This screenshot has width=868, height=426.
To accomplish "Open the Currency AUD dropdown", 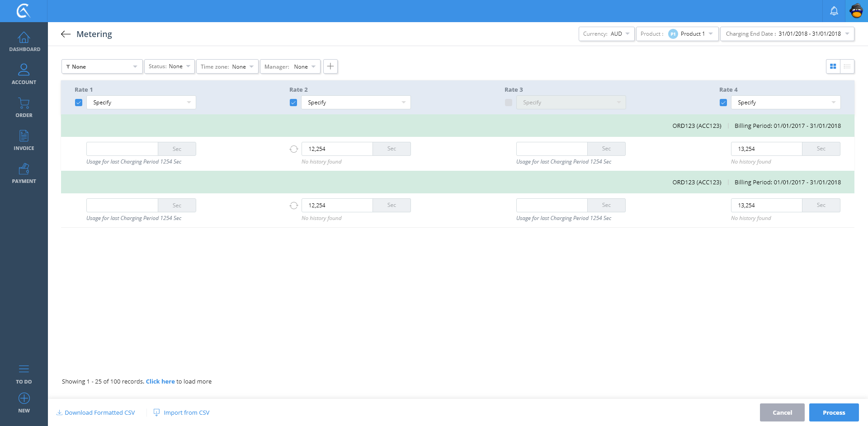I will pyautogui.click(x=606, y=34).
